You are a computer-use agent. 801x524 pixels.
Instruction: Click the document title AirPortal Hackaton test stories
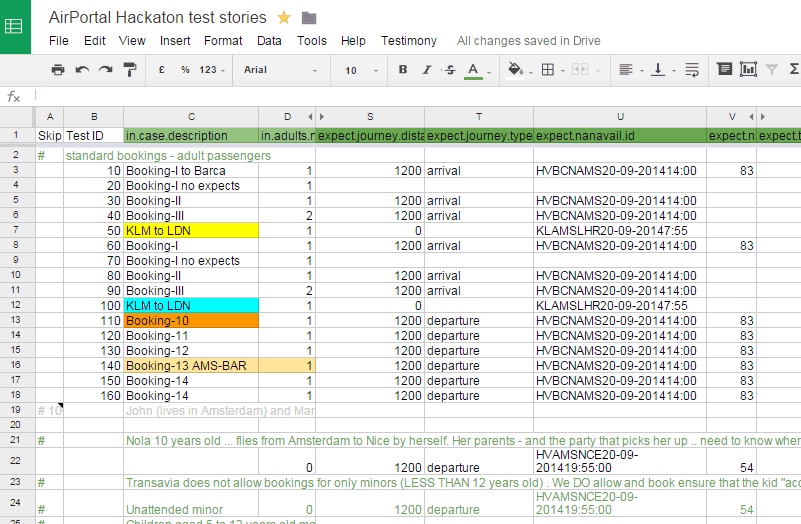(157, 17)
